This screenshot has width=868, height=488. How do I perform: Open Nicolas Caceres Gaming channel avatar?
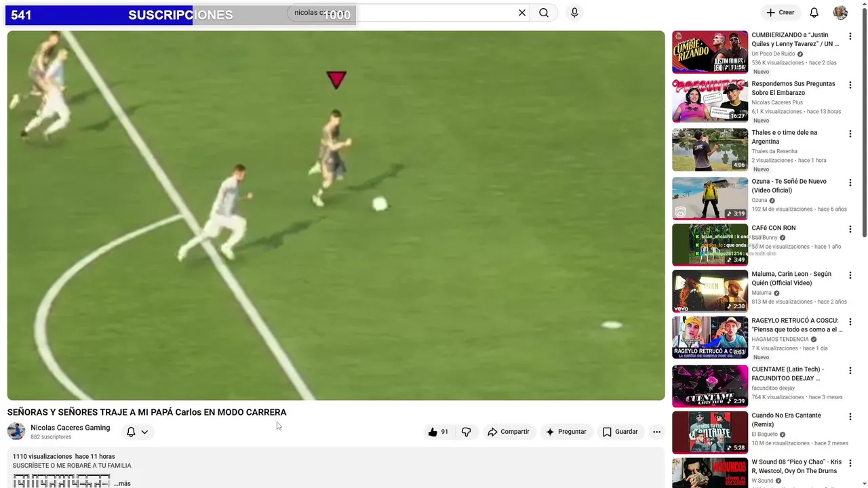[x=16, y=431]
